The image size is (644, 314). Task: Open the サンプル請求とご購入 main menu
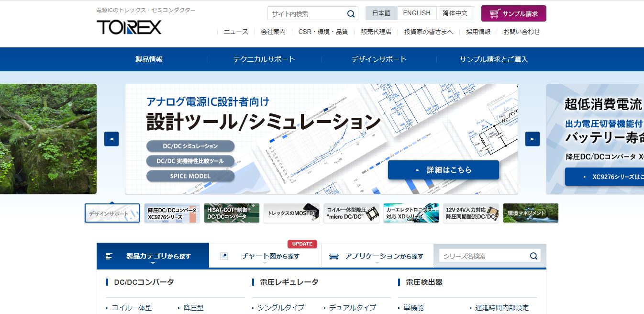tap(494, 59)
